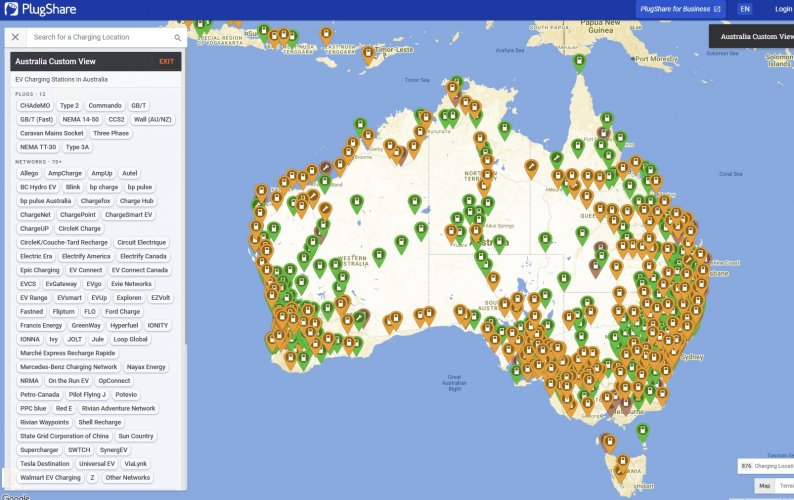Click the Sydney city label on the map
Viewport: 794px width, 500px height.
point(691,357)
